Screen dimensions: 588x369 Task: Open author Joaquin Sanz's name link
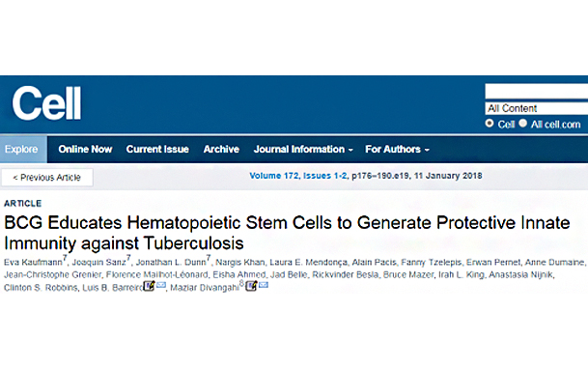tap(99, 262)
